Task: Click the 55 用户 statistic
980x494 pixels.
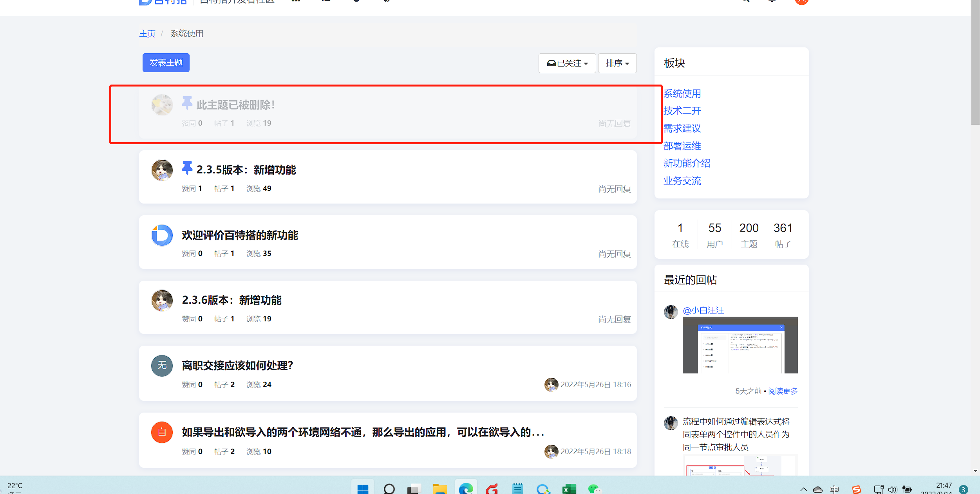Action: [714, 235]
